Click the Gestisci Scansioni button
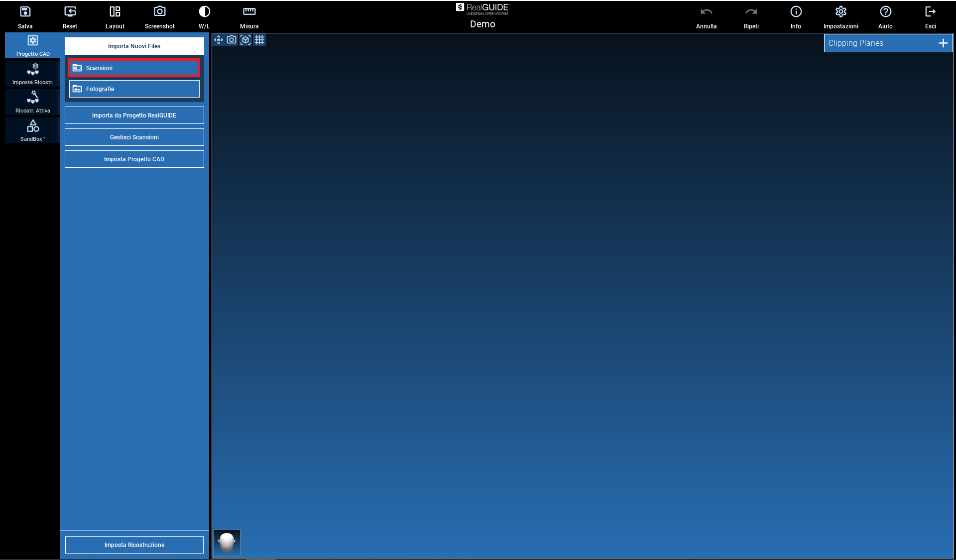 pos(134,137)
